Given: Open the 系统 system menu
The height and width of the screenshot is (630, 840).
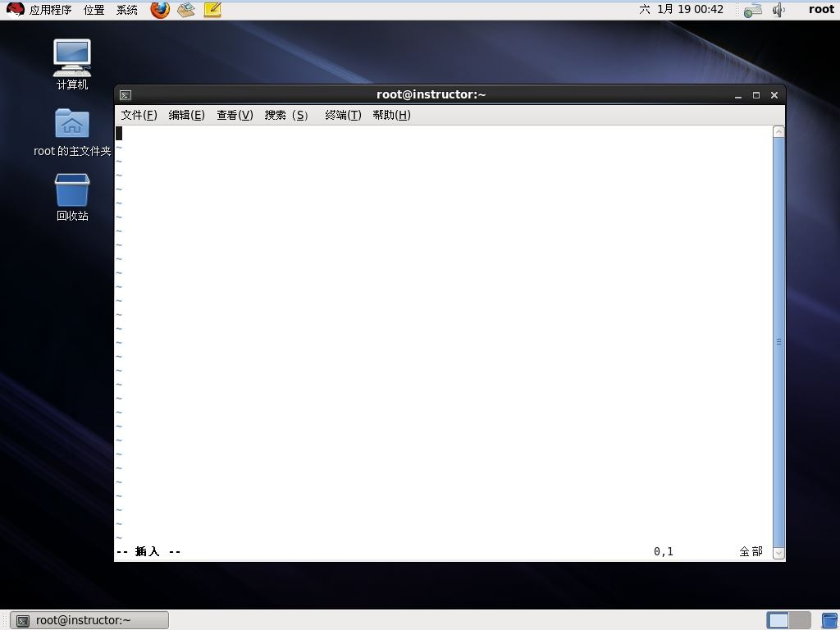Looking at the screenshot, I should pos(127,10).
